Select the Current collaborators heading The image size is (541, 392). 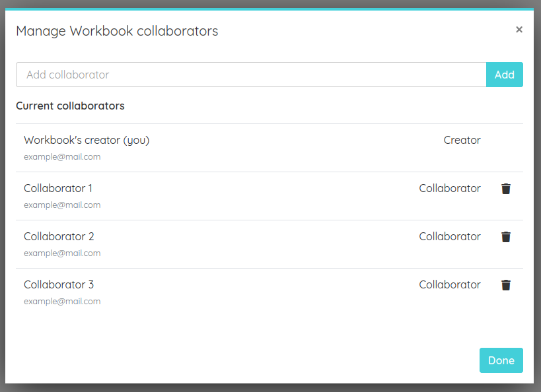pyautogui.click(x=70, y=106)
